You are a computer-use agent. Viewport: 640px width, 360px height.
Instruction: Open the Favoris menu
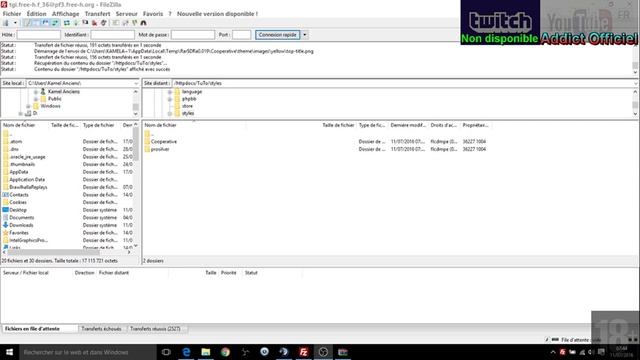point(153,14)
